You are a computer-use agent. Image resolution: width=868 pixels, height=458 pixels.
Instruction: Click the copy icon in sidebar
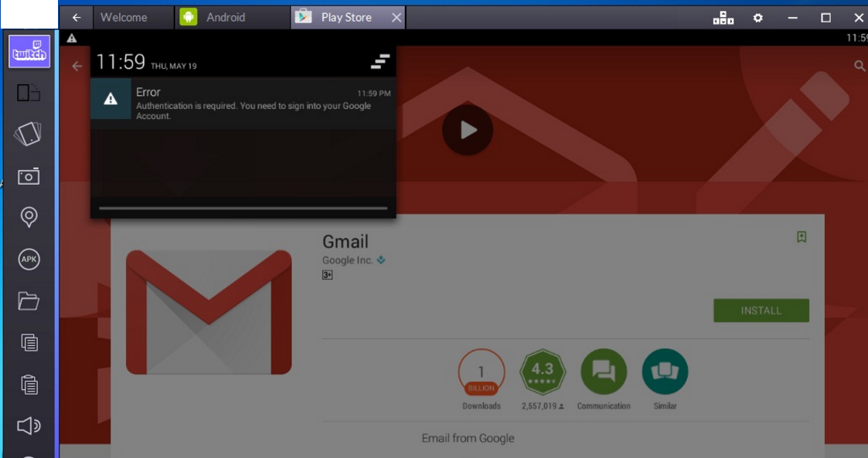tap(29, 342)
